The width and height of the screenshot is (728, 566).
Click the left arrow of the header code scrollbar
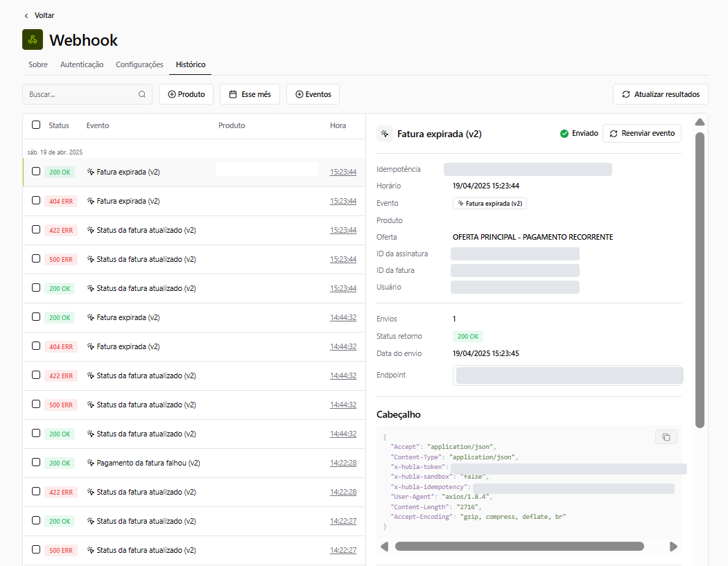384,547
